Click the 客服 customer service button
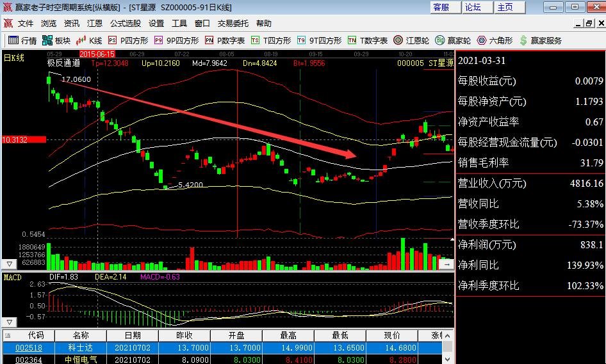The width and height of the screenshot is (606, 364). [445, 7]
